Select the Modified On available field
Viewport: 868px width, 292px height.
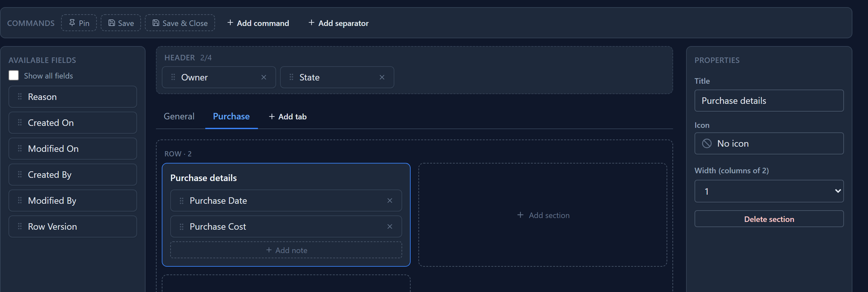(x=73, y=148)
